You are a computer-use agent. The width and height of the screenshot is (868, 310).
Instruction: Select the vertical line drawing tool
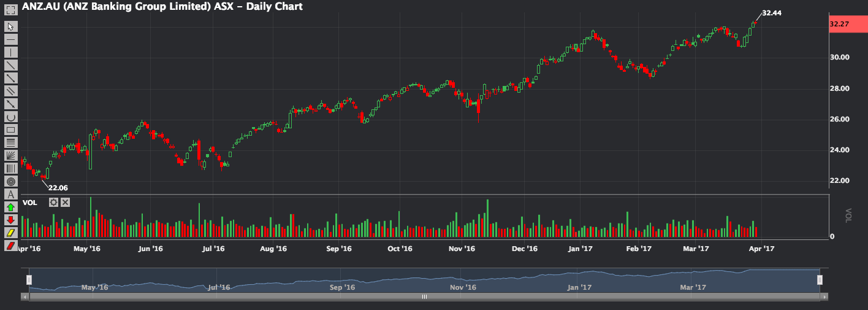point(10,52)
